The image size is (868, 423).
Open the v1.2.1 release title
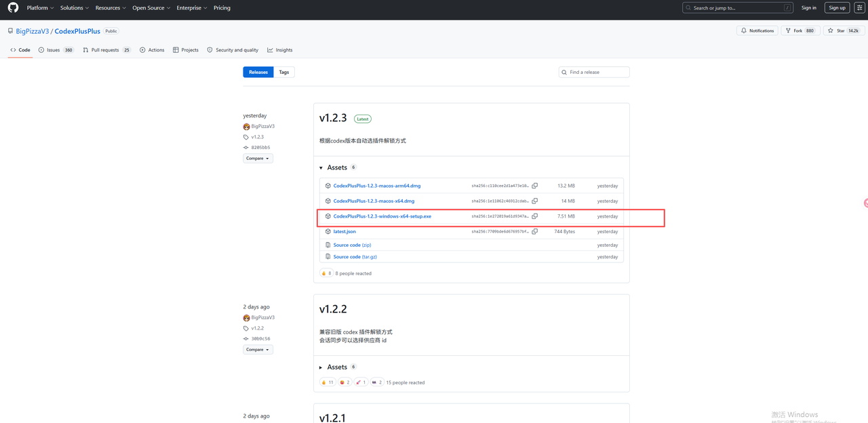click(332, 418)
